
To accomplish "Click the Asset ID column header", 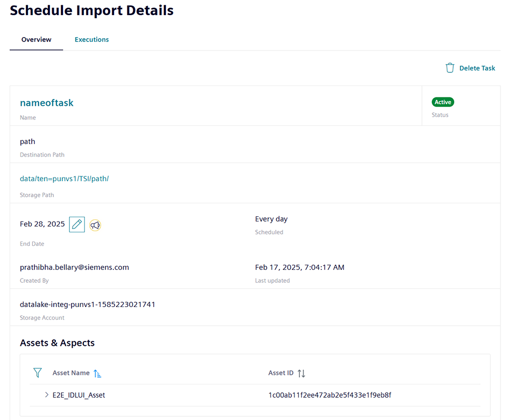I will click(x=281, y=373).
